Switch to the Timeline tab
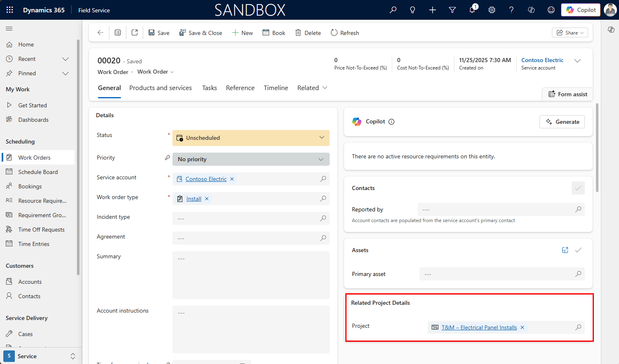 (276, 88)
